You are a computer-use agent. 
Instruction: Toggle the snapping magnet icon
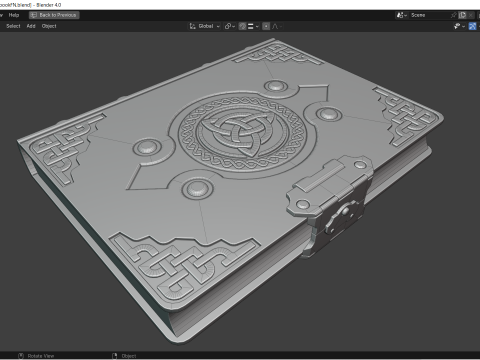coord(242,26)
